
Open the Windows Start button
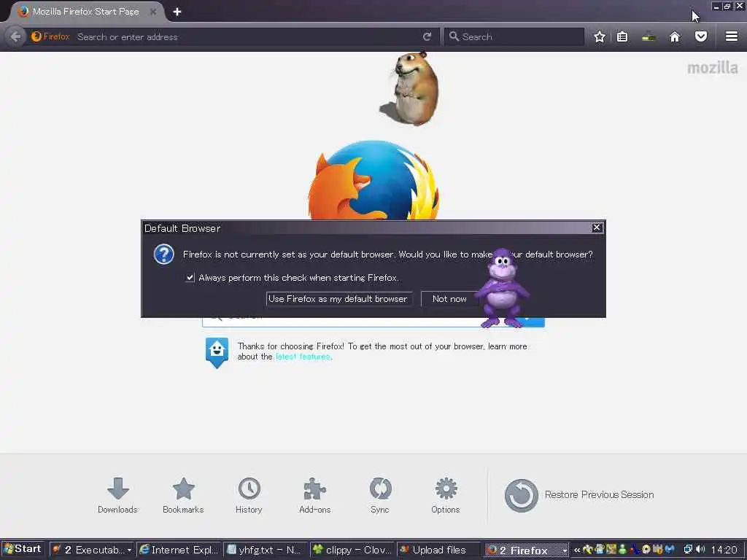pos(23,549)
